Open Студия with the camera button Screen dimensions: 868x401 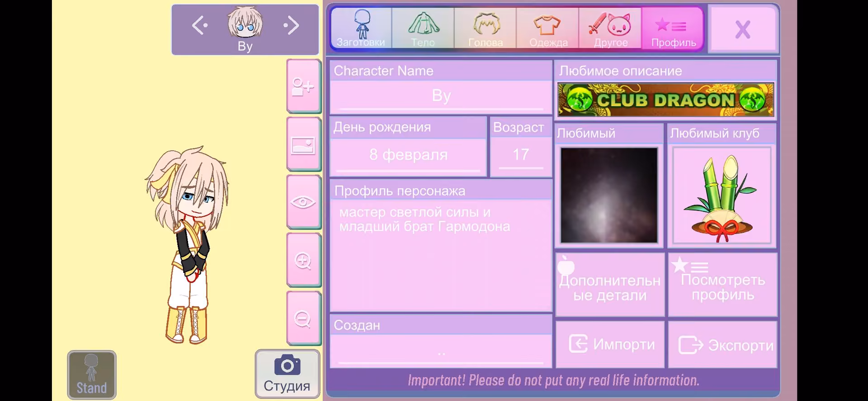click(288, 374)
